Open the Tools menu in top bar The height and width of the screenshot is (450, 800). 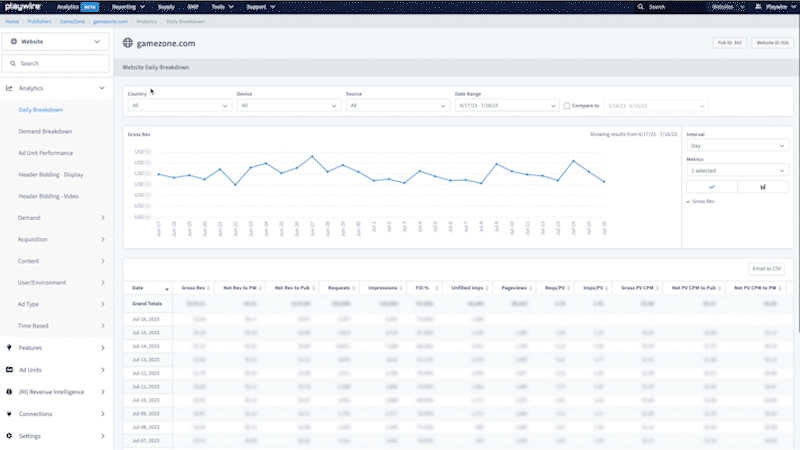(222, 7)
